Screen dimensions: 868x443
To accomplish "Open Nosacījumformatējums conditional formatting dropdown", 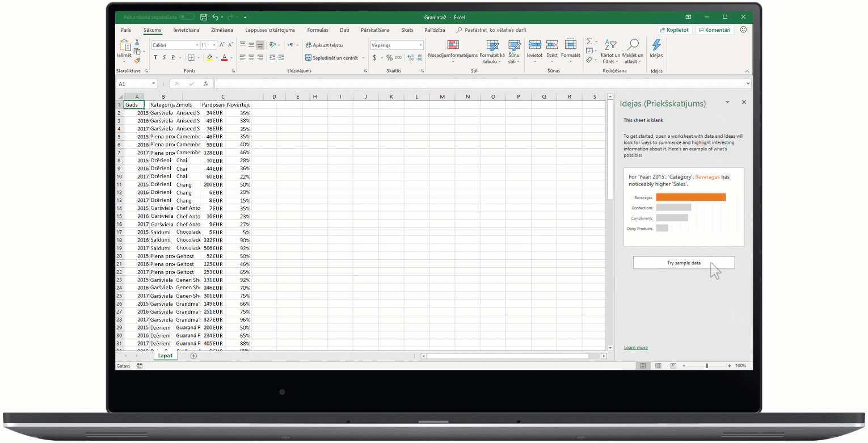I will pyautogui.click(x=453, y=52).
